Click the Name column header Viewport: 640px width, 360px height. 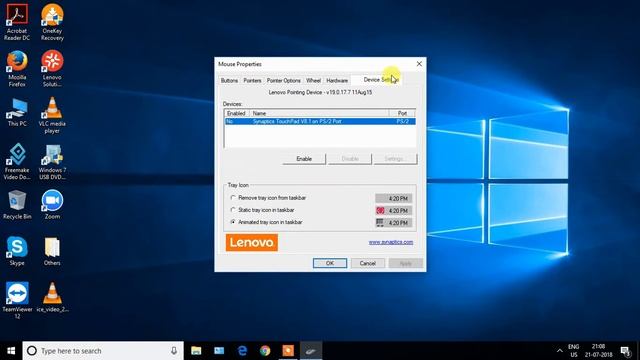tap(318, 113)
